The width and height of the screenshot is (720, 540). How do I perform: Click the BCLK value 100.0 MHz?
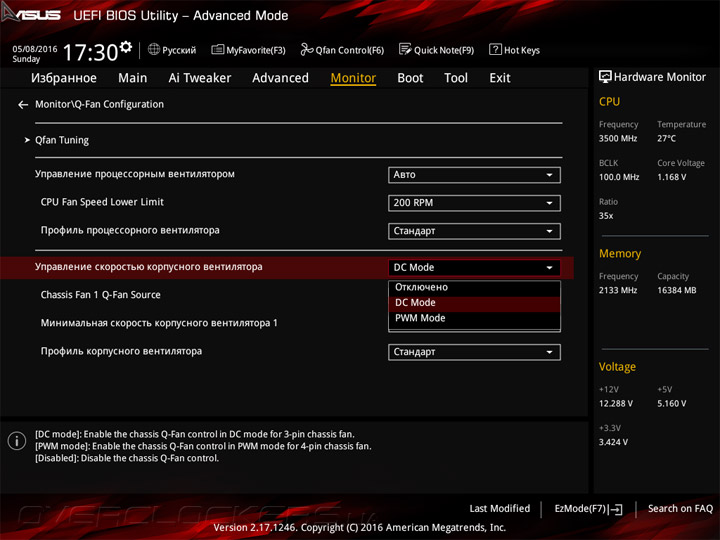coord(619,177)
